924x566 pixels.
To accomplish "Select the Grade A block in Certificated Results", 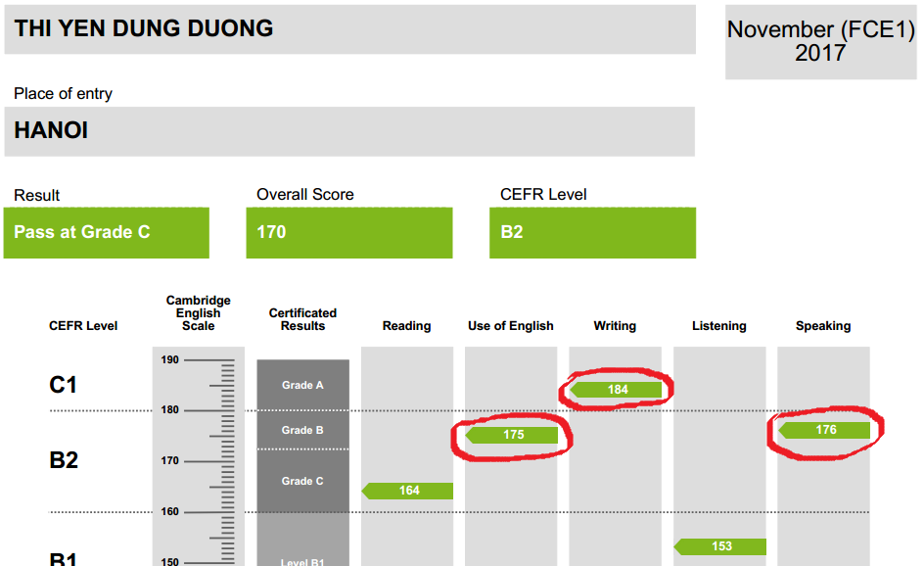I will coord(302,385).
